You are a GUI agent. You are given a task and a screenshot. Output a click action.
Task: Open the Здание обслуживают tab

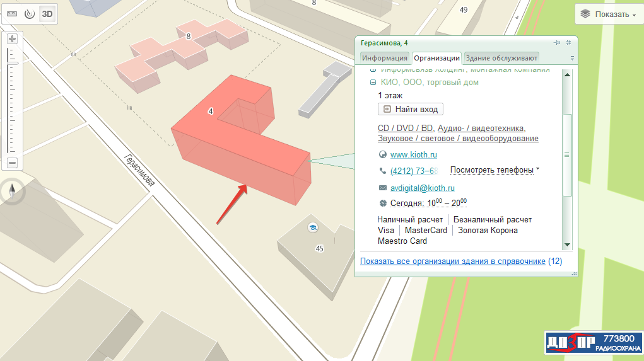coord(501,58)
